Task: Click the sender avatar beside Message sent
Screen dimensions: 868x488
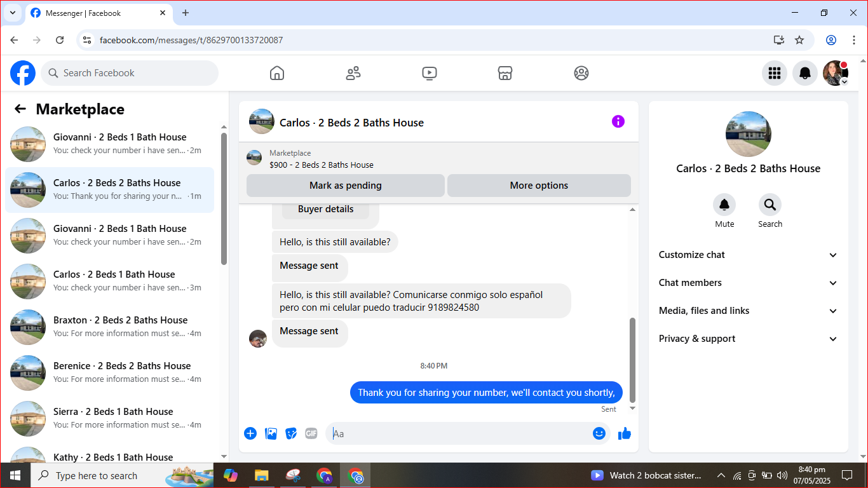Action: coord(258,339)
